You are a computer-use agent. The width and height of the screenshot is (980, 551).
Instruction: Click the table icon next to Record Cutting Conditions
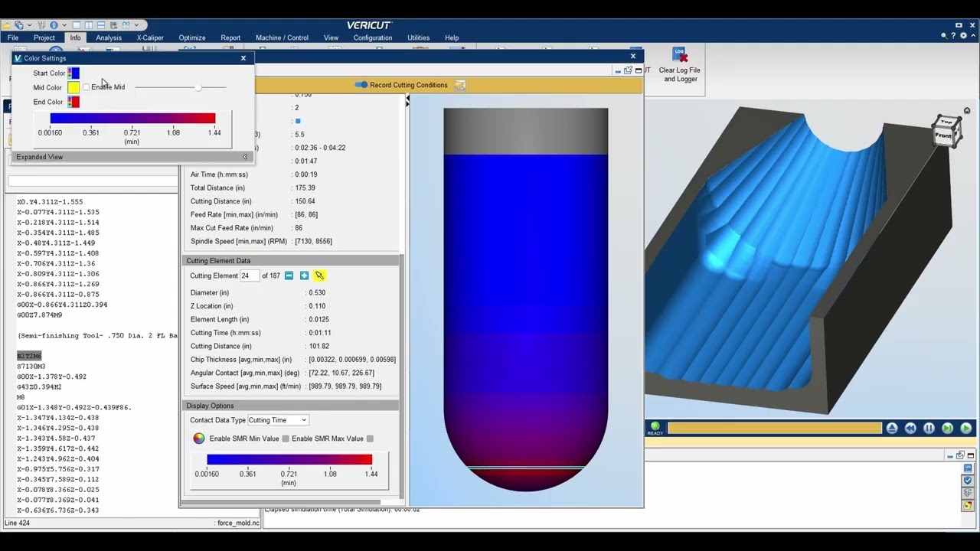coord(459,85)
